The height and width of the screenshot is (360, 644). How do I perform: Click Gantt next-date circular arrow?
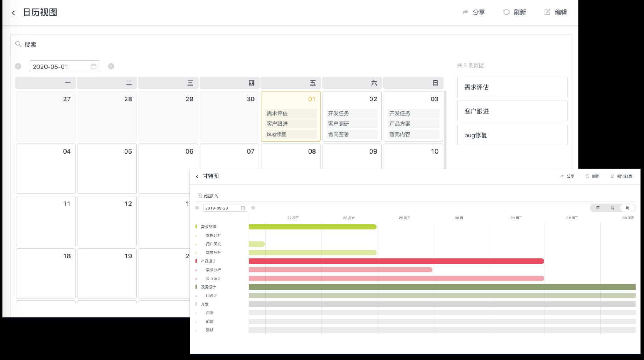tap(253, 208)
